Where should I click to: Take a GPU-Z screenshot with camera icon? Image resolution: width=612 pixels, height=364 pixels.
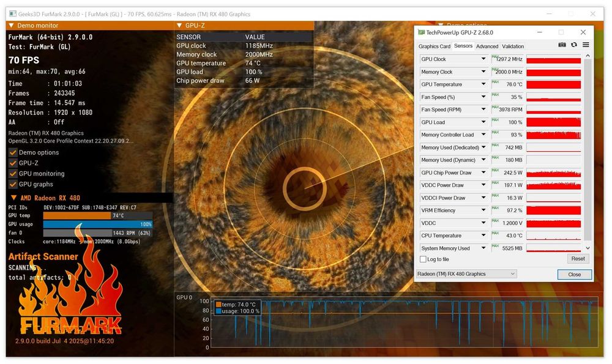pos(562,45)
